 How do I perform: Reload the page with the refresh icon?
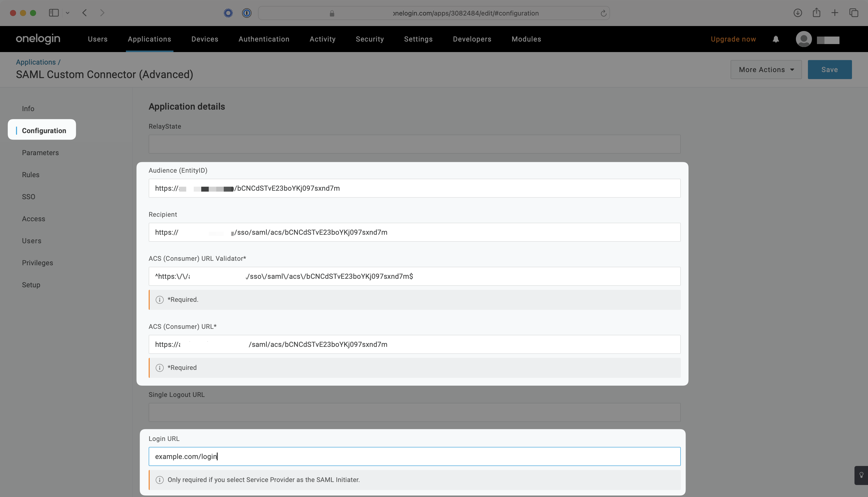(603, 13)
